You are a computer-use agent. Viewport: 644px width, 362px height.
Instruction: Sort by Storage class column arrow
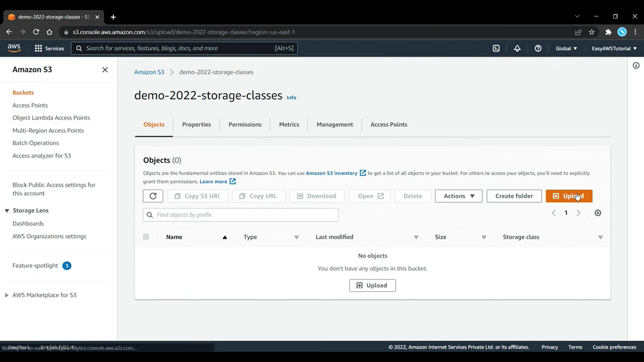coord(601,237)
